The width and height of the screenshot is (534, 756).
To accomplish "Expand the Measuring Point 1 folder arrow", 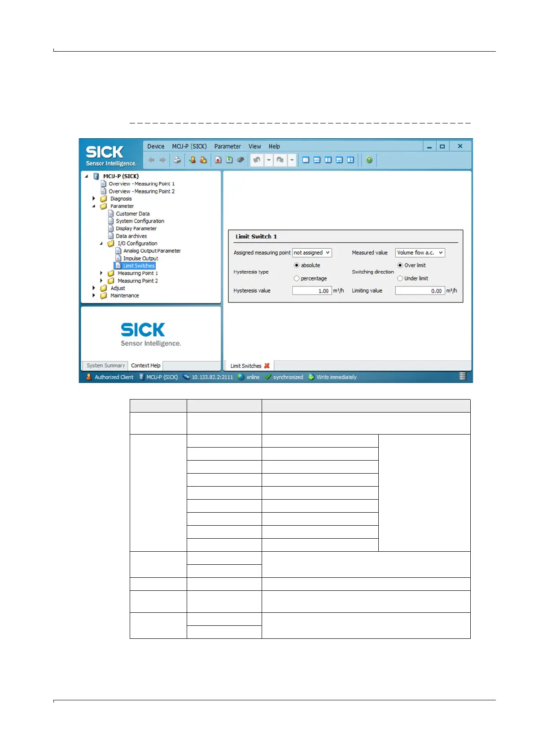I will click(x=101, y=273).
